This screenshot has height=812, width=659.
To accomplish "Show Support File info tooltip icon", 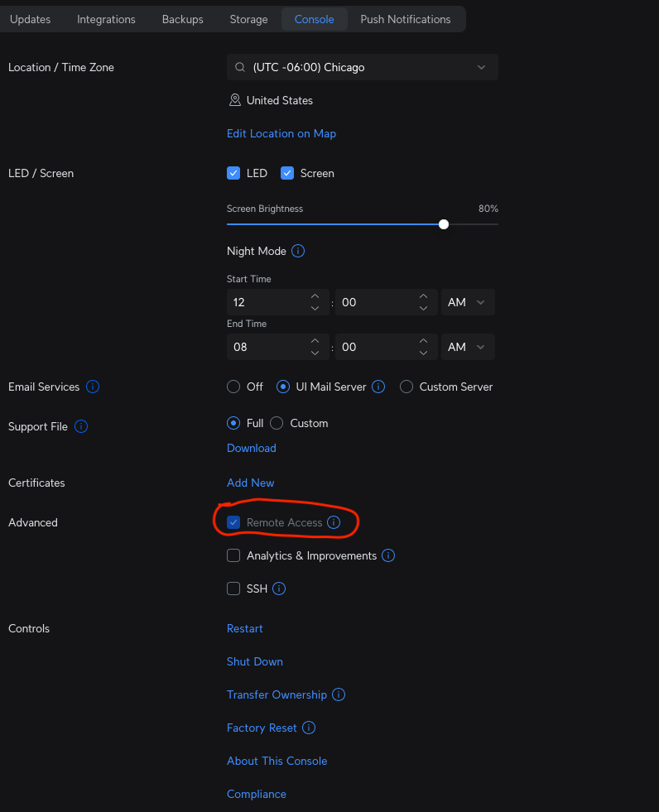I will pyautogui.click(x=81, y=427).
